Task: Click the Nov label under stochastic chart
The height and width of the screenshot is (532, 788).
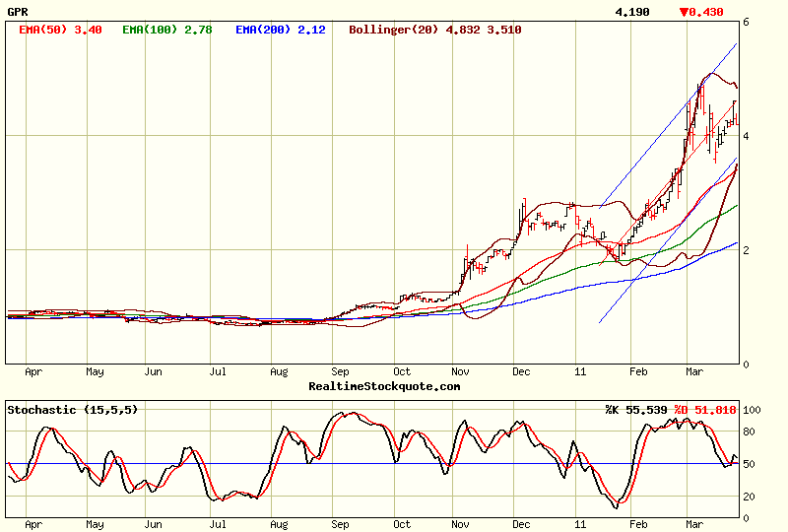Action: 460,524
